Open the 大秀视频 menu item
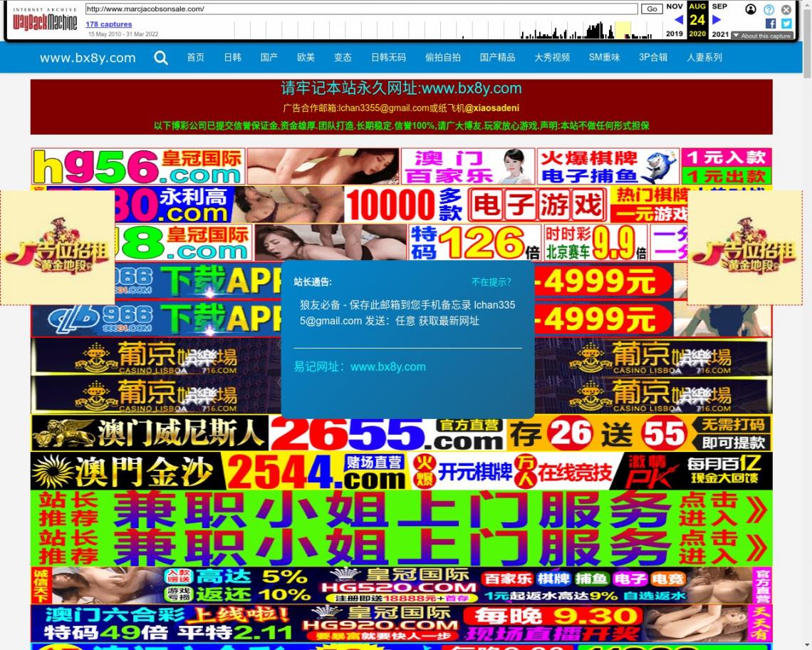Image resolution: width=812 pixels, height=650 pixels. [552, 58]
